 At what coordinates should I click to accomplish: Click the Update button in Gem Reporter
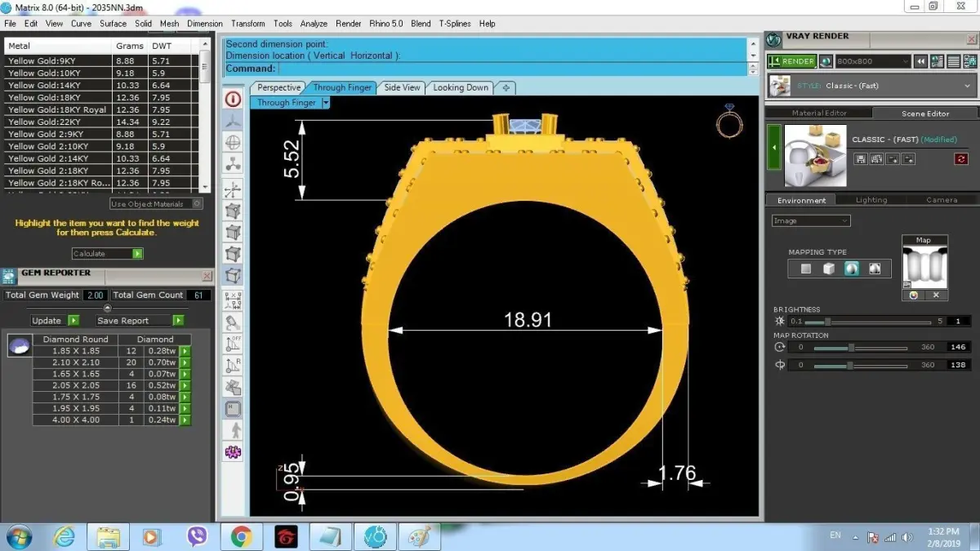click(x=55, y=321)
